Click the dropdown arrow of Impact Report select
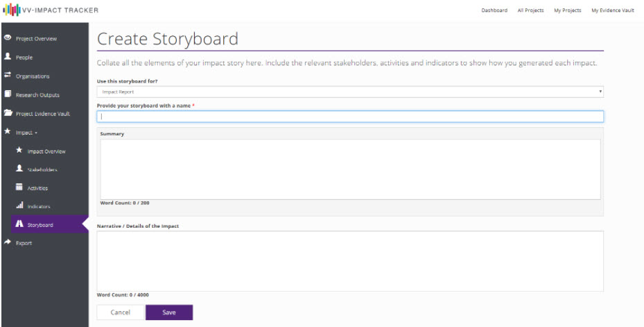The image size is (644, 327). tap(600, 92)
